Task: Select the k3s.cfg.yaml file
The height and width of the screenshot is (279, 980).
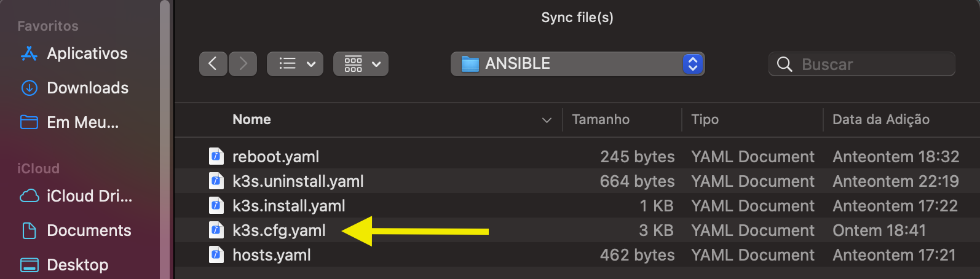Action: click(x=577, y=230)
